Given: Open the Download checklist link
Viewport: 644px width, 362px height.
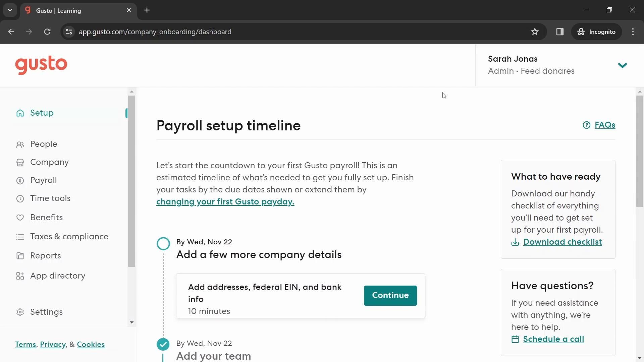Looking at the screenshot, I should (x=562, y=242).
